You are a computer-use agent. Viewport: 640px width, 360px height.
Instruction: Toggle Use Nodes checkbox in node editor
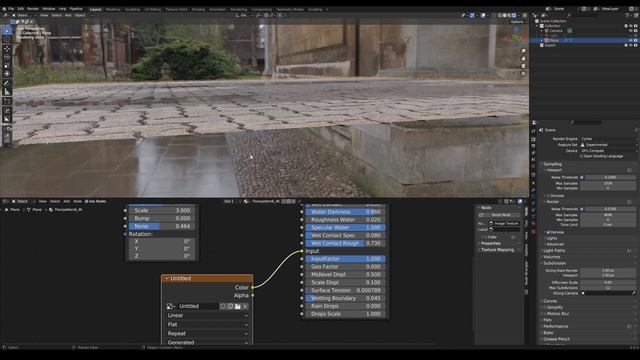[x=87, y=201]
